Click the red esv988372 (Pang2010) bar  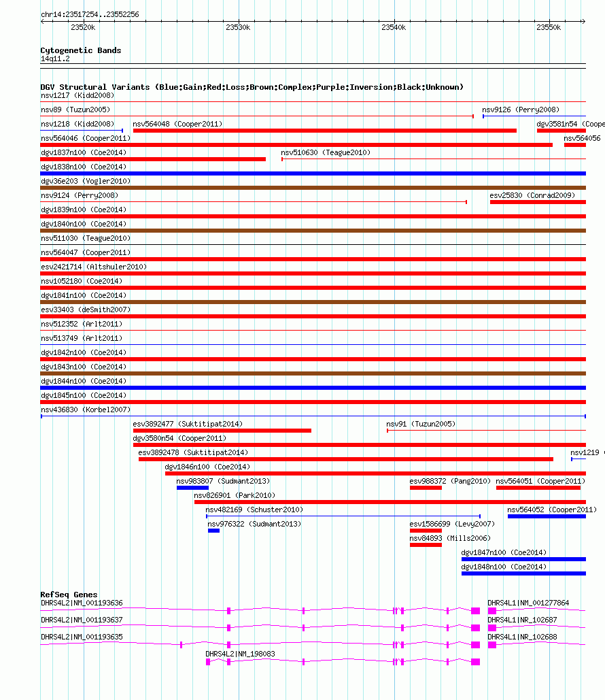tap(426, 488)
